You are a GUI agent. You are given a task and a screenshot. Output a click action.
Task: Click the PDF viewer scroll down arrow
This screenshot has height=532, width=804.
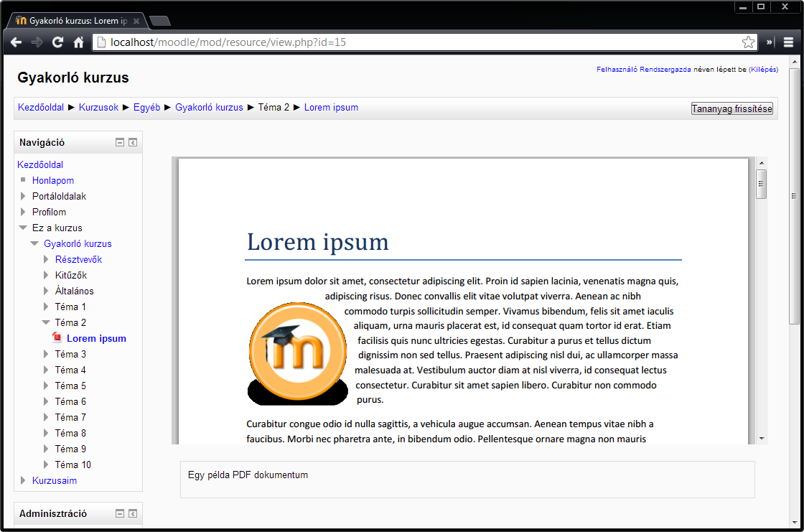762,439
